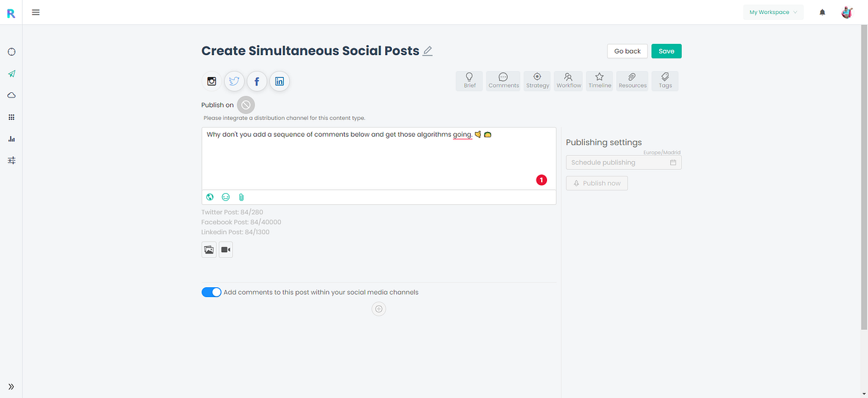Open the hamburger menu in the header
The width and height of the screenshot is (868, 398).
[36, 12]
